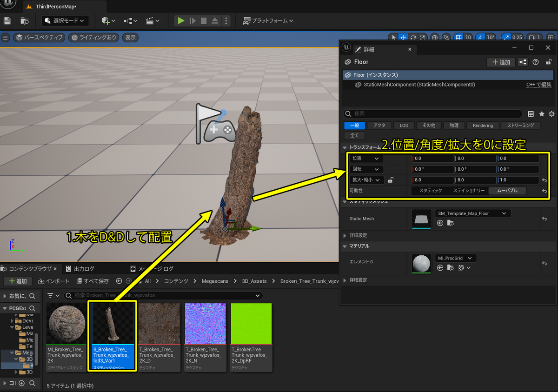The width and height of the screenshot is (558, 392).
Task: Click the 表示 show flags button
Action: click(131, 38)
